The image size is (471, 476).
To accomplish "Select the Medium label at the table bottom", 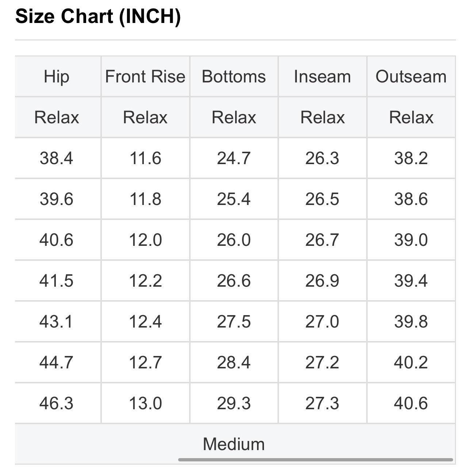I will (x=234, y=444).
